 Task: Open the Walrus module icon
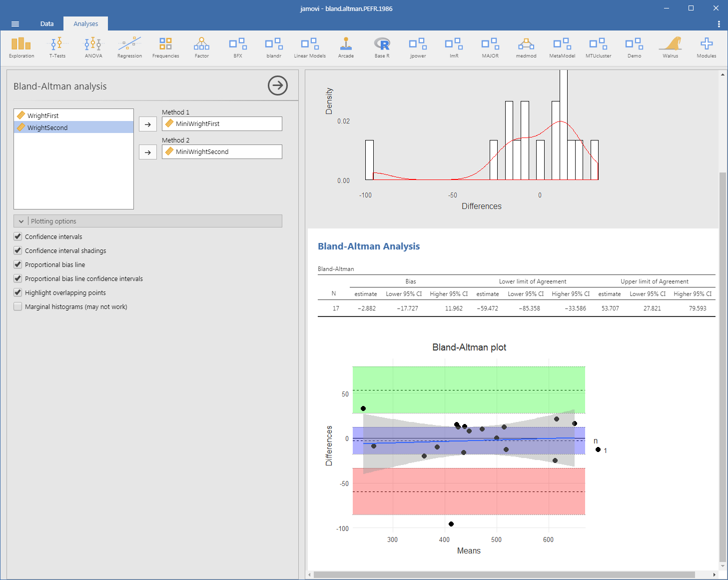pos(671,47)
